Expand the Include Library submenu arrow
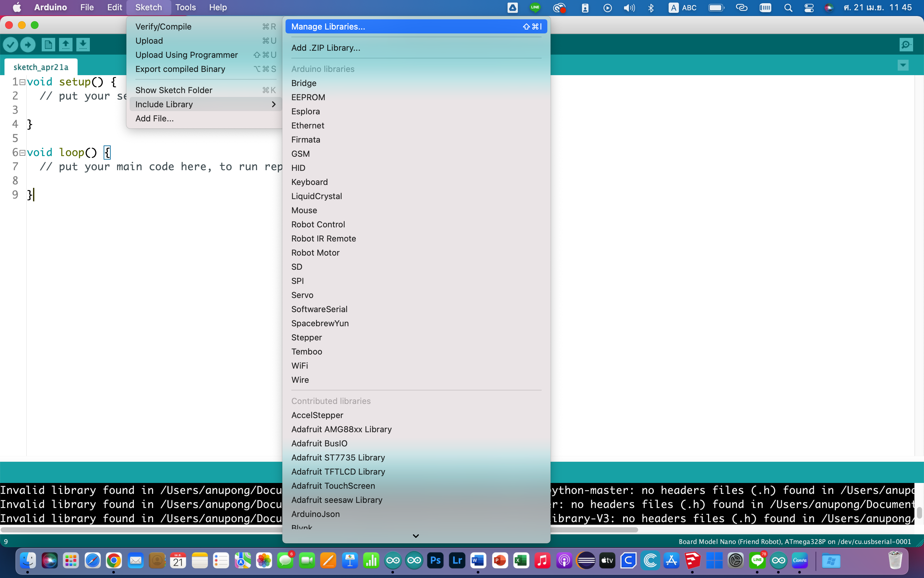Screen dimensions: 924x578 [273, 104]
